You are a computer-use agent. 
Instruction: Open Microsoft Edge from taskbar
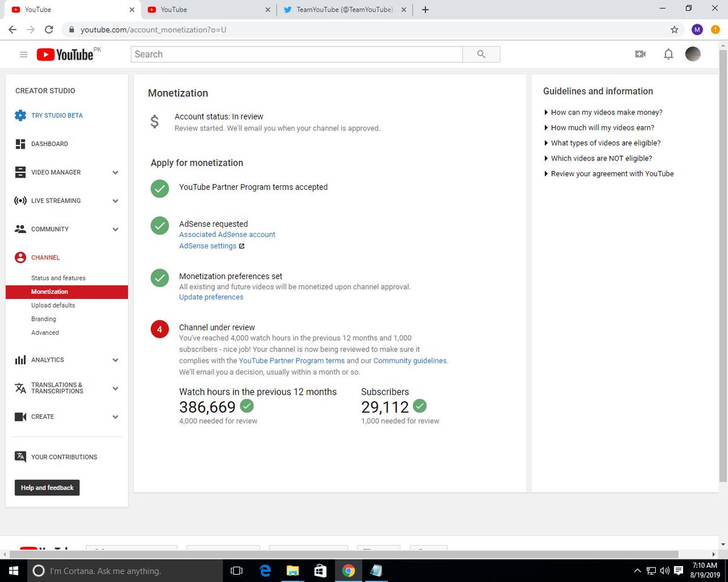point(265,570)
